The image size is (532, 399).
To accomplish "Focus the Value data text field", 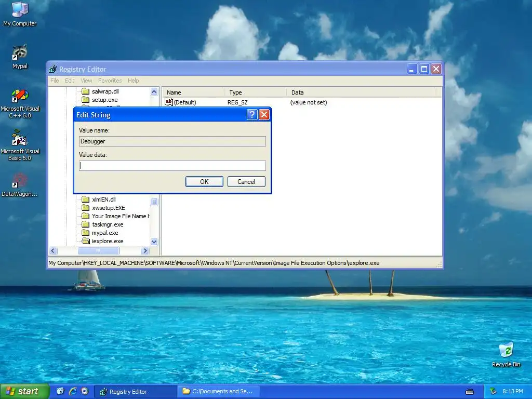I will tap(172, 166).
